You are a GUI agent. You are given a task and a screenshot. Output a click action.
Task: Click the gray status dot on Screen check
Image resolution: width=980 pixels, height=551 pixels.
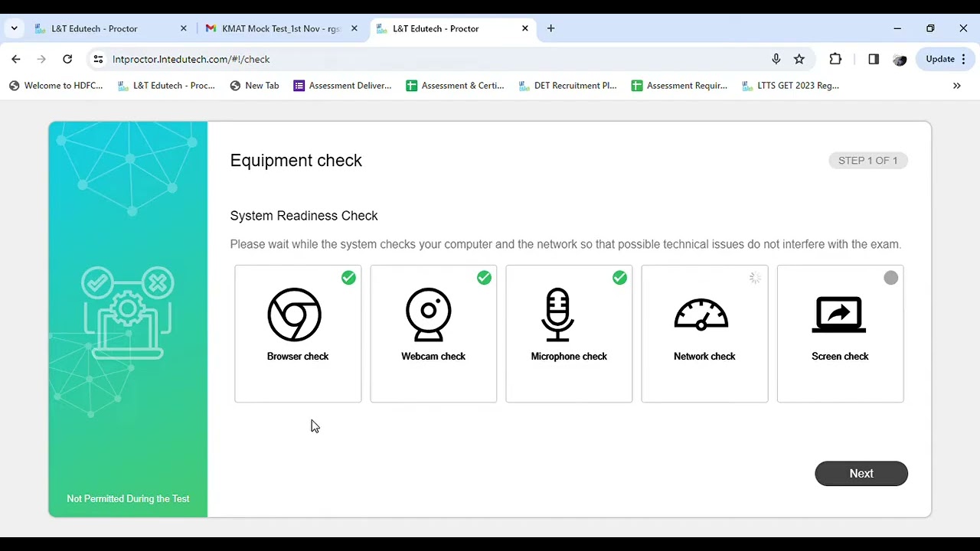(x=890, y=278)
